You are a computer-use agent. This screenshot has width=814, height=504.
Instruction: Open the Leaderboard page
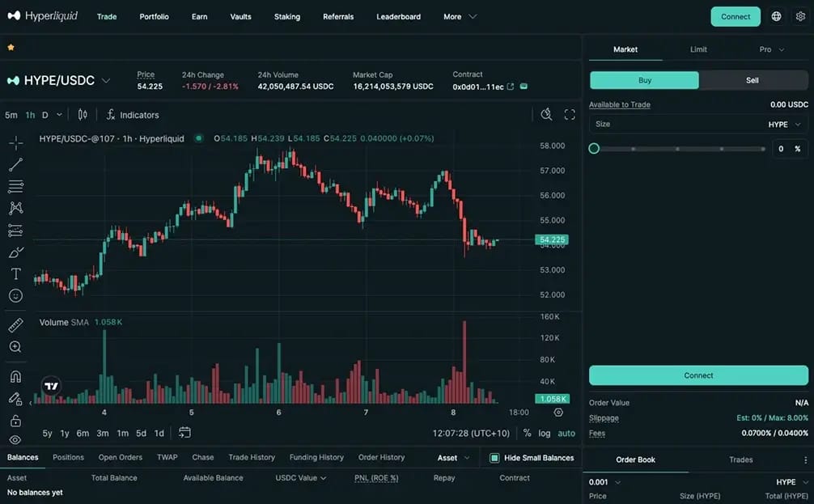399,17
